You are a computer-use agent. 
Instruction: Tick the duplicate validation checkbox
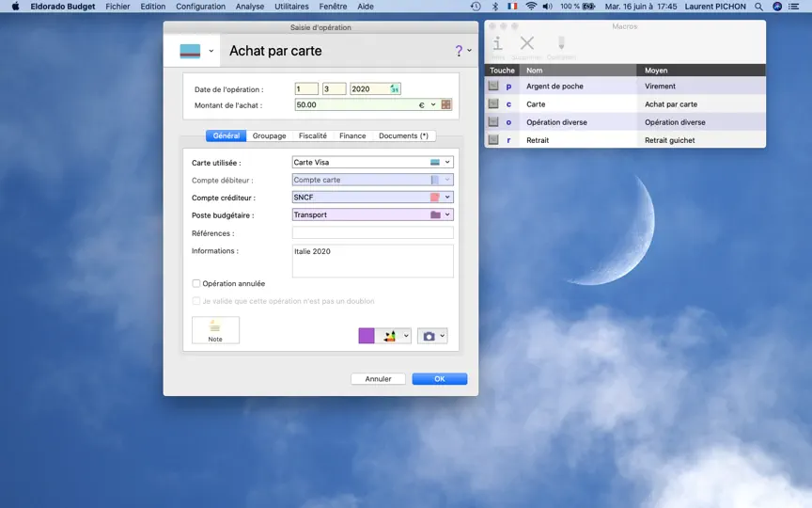[x=196, y=301]
